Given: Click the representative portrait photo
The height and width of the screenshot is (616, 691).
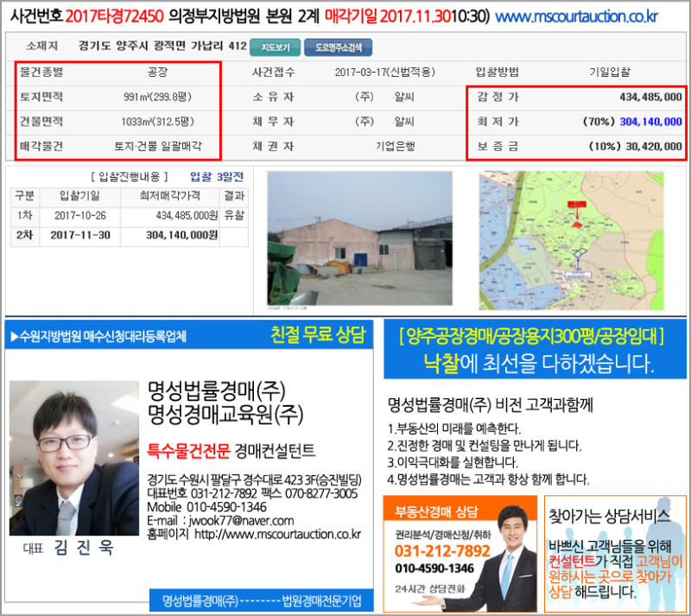Looking at the screenshot, I should point(74,458).
